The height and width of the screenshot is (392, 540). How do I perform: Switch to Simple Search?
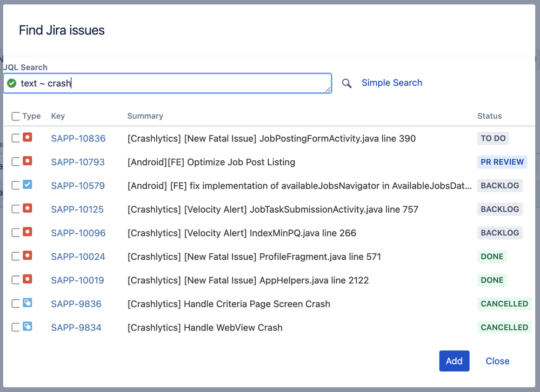(x=391, y=83)
